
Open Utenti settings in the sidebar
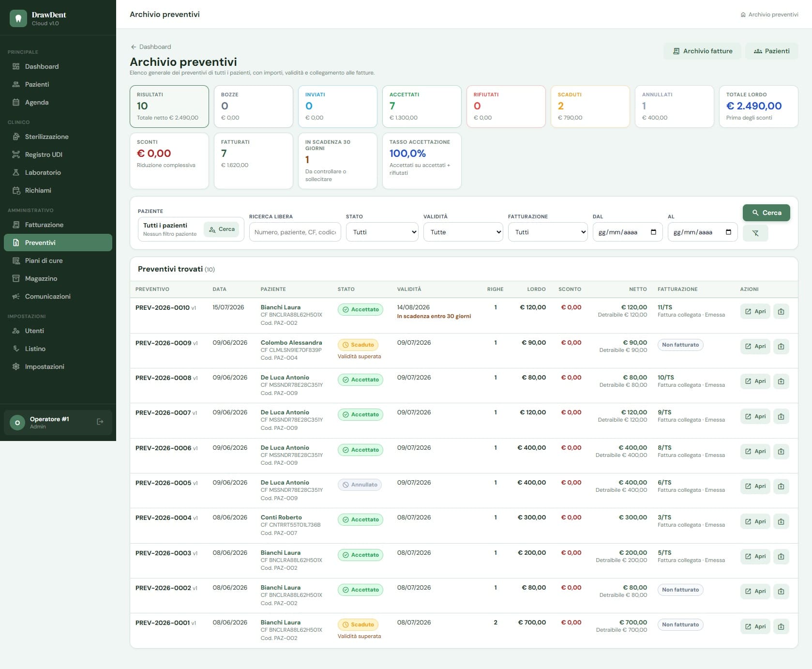[58, 331]
